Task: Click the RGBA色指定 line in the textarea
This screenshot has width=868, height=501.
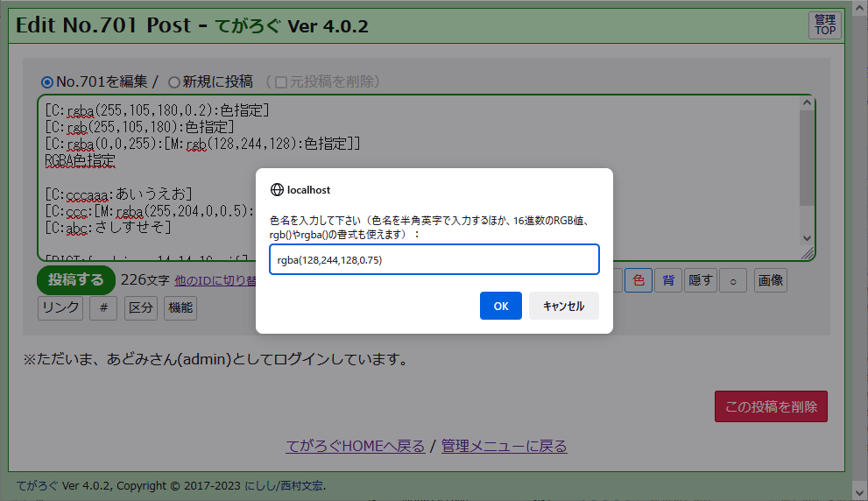Action: coord(81,160)
